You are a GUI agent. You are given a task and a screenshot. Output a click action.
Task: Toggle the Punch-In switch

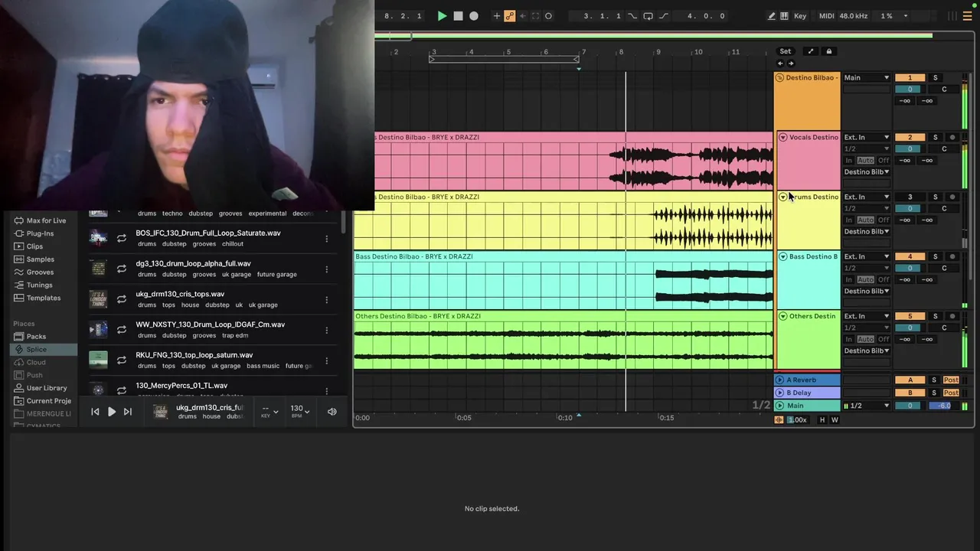point(632,16)
